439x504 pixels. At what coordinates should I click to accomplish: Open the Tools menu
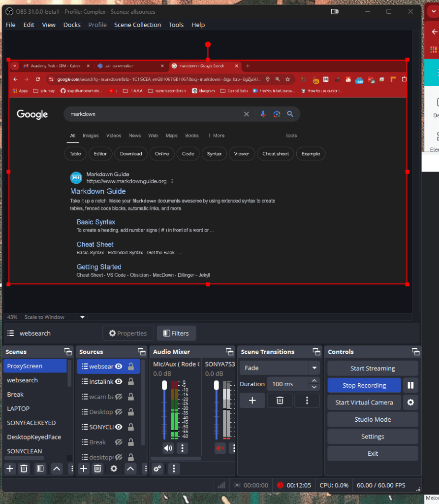[176, 25]
